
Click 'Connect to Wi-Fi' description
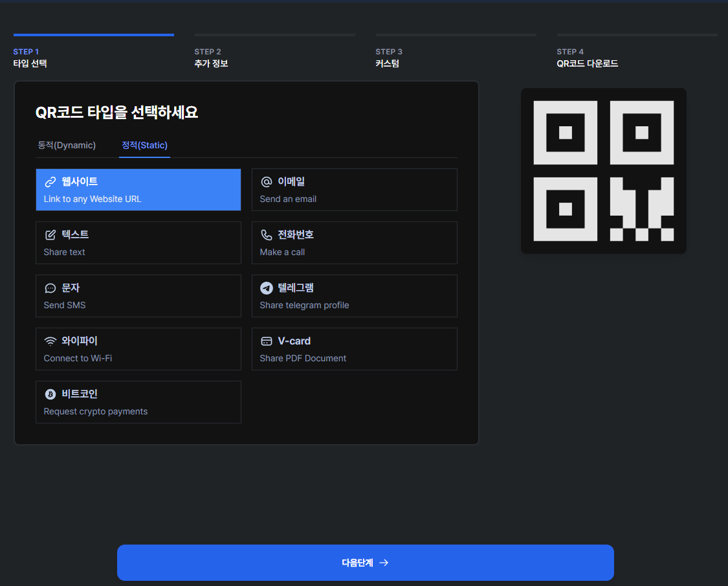(x=78, y=358)
